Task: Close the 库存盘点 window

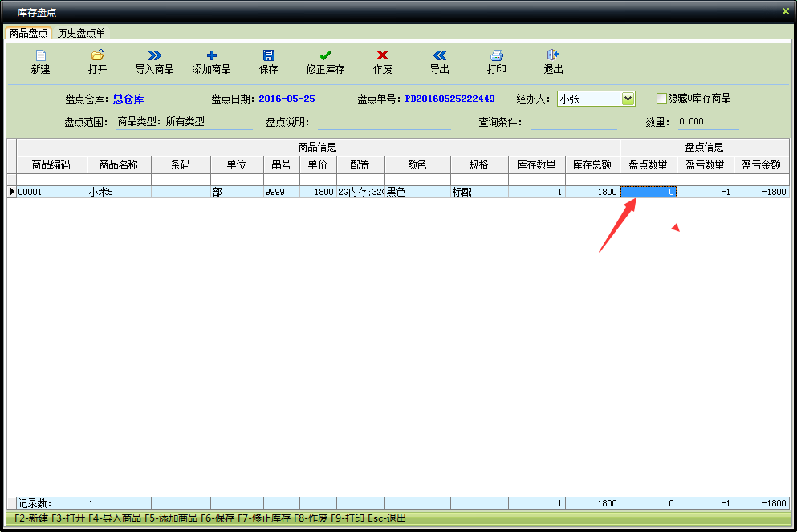Action: pos(785,11)
